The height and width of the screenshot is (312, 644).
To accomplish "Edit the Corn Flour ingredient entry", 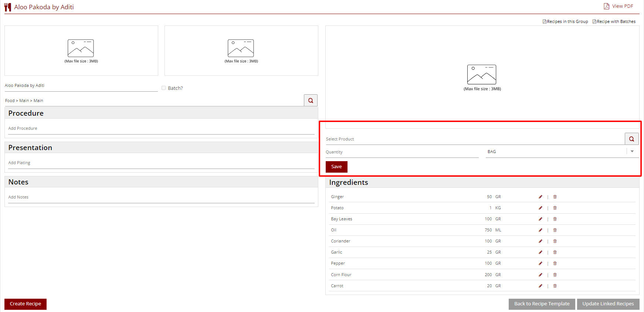I will [540, 275].
